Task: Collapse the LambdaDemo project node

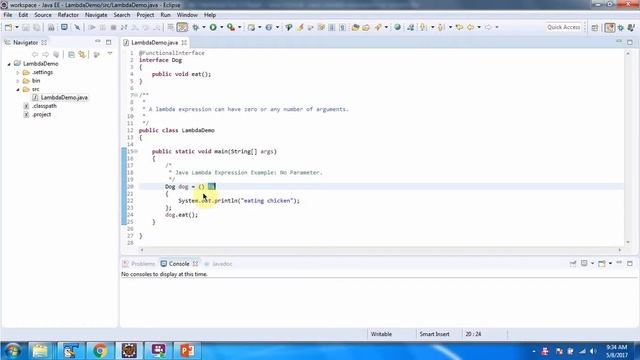Action: coord(9,64)
